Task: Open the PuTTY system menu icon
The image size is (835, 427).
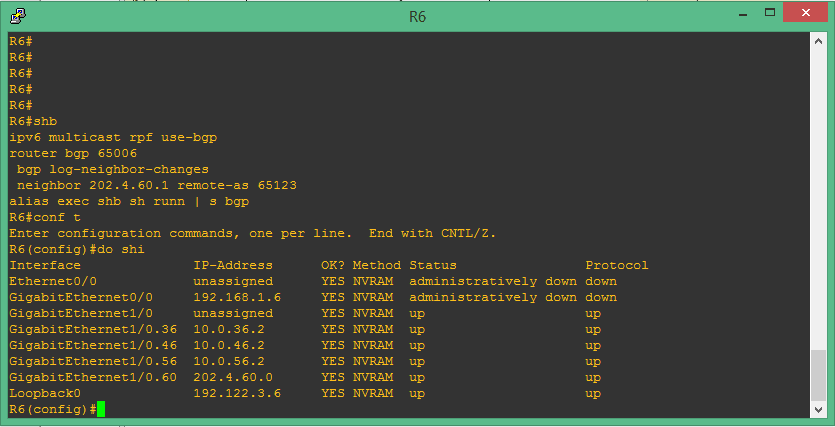Action: (19, 15)
